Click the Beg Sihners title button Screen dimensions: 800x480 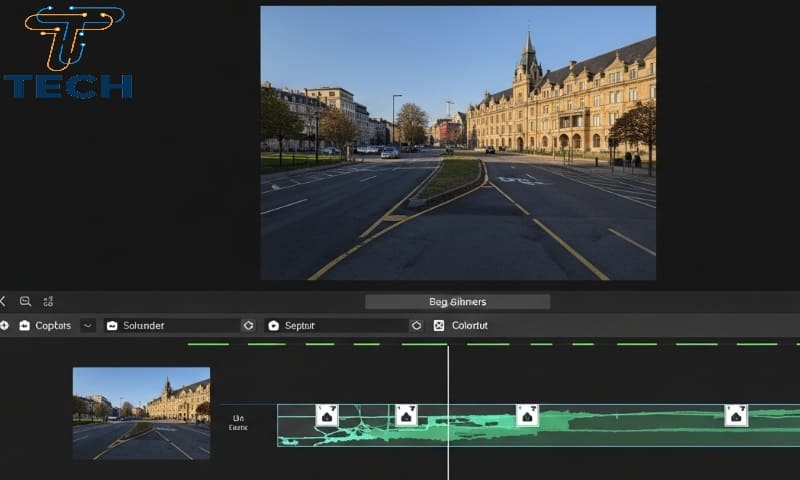point(457,302)
